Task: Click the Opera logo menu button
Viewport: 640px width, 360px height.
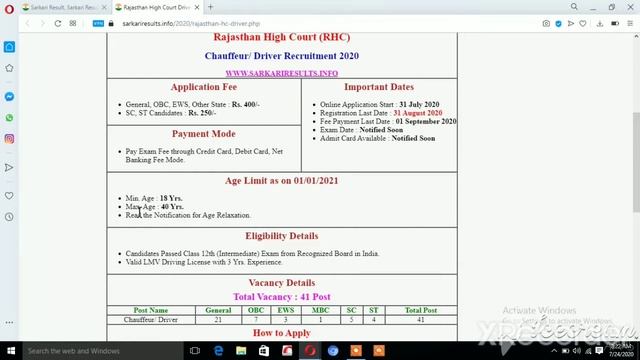Action: tap(9, 8)
